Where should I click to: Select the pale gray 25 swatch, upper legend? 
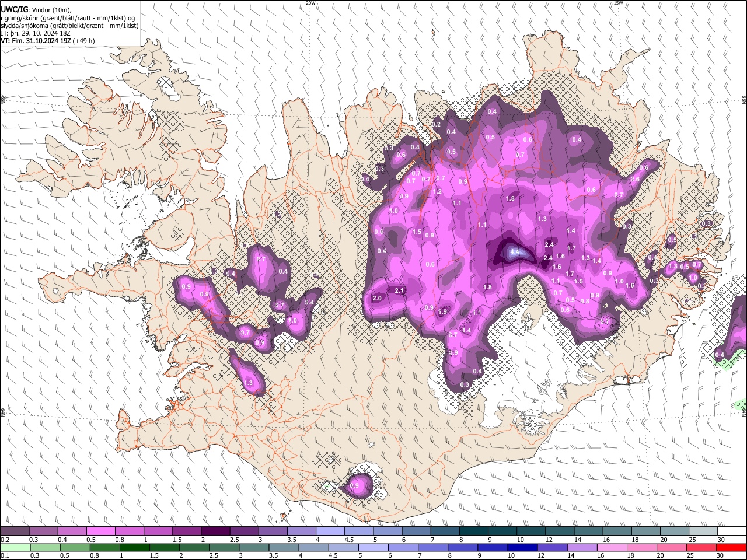pos(704,531)
